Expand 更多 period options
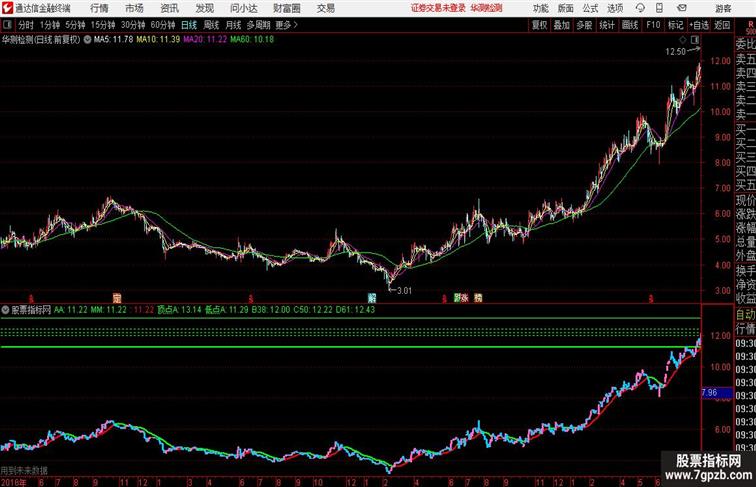Image resolution: width=756 pixels, height=487 pixels. pyautogui.click(x=286, y=25)
